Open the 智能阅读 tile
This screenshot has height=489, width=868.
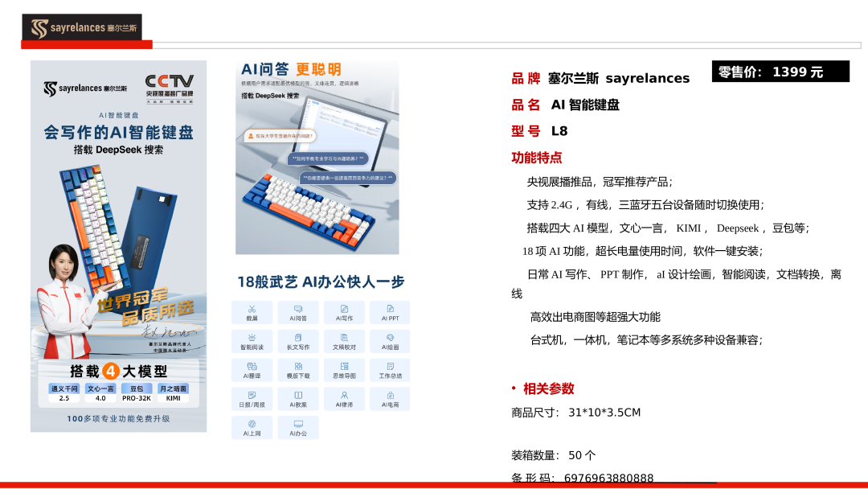(252, 341)
